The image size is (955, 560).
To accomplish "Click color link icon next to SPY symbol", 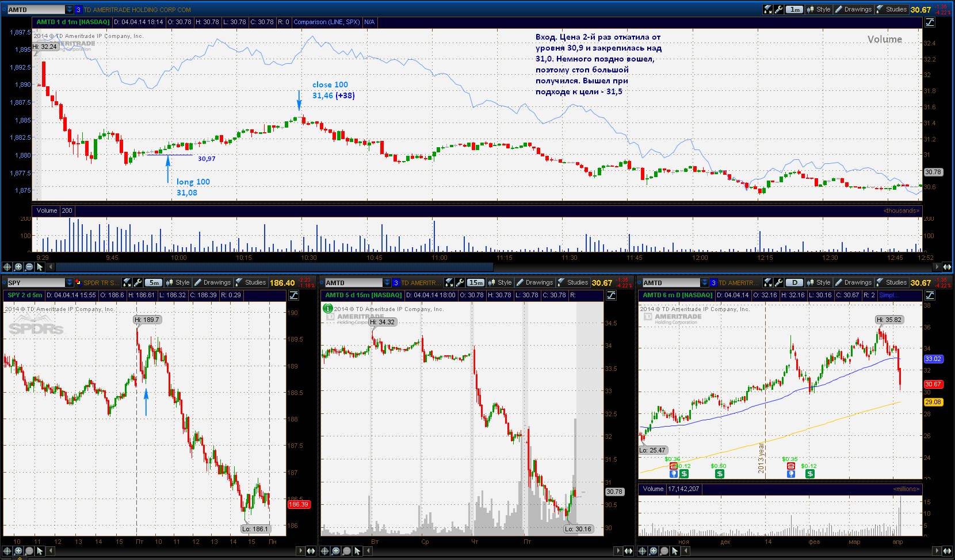I will (78, 282).
